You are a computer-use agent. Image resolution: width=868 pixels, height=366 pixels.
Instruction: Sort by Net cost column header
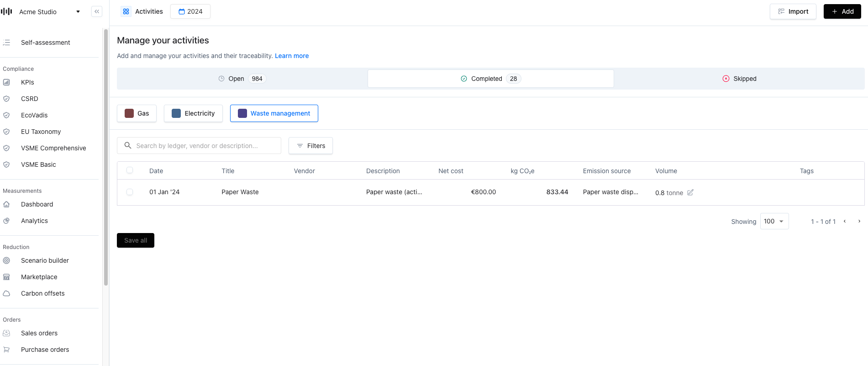451,171
